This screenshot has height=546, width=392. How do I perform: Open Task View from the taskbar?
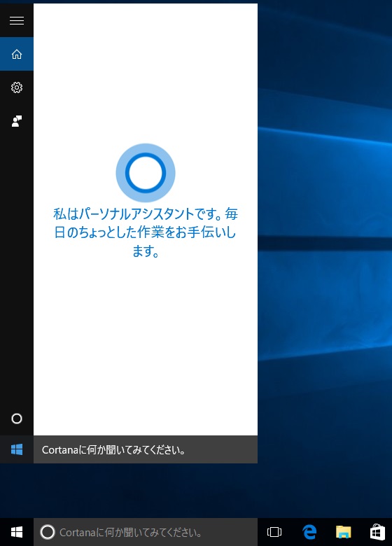[x=274, y=532]
